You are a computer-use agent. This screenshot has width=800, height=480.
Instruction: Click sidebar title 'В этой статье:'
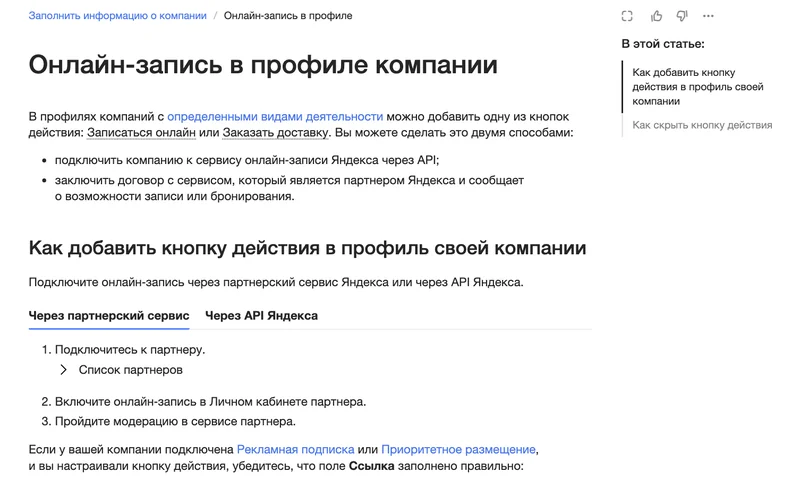(663, 44)
